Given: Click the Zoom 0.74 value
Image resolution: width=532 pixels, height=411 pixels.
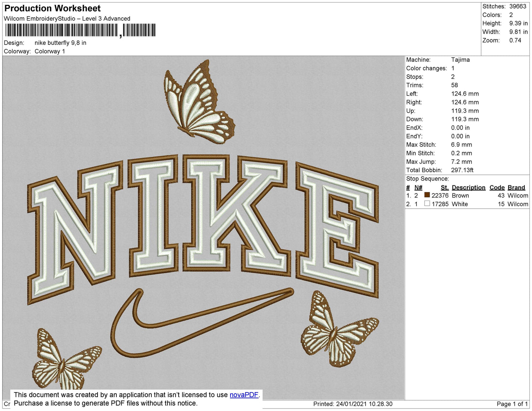Looking at the screenshot, I should click(515, 40).
